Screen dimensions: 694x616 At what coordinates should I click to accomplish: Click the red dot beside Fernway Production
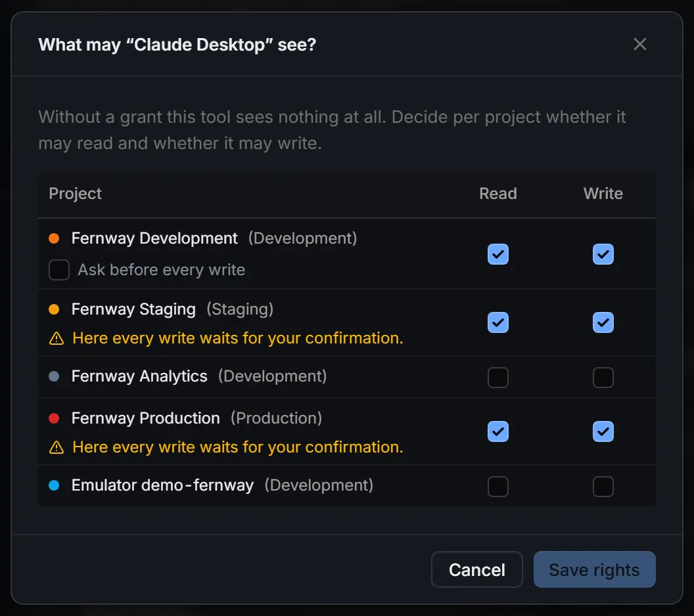tap(54, 418)
